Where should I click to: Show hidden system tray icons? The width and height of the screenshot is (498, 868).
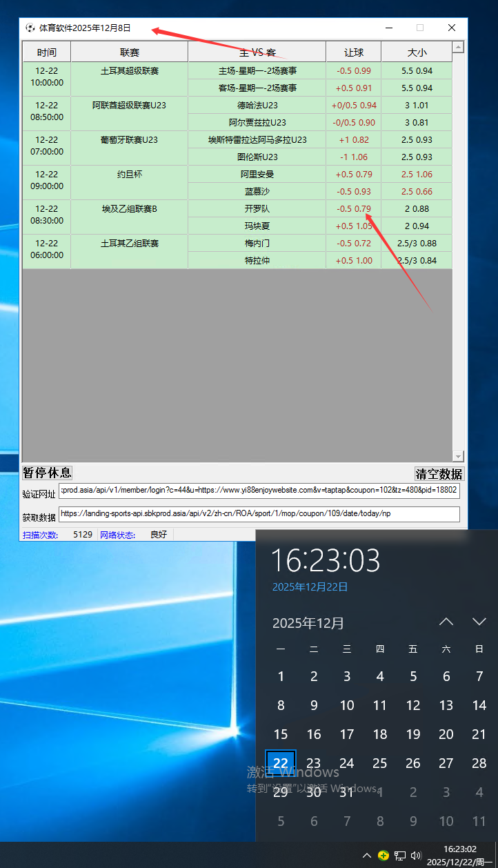click(x=367, y=856)
